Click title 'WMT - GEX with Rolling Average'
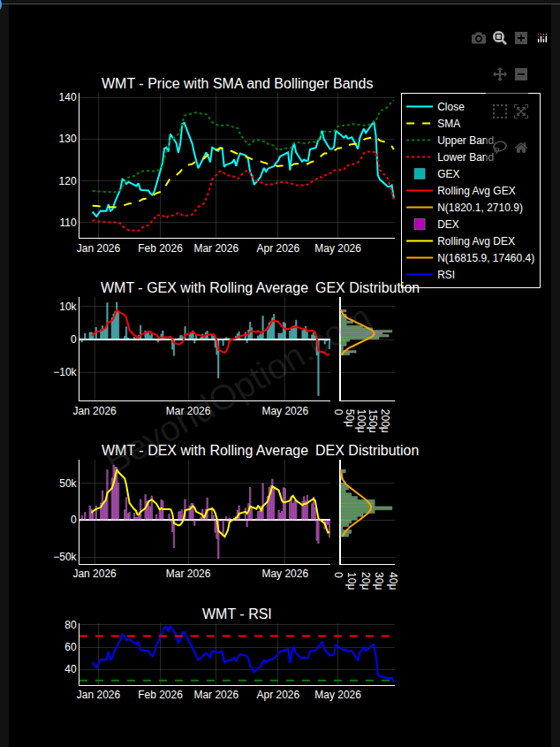 [x=204, y=287]
